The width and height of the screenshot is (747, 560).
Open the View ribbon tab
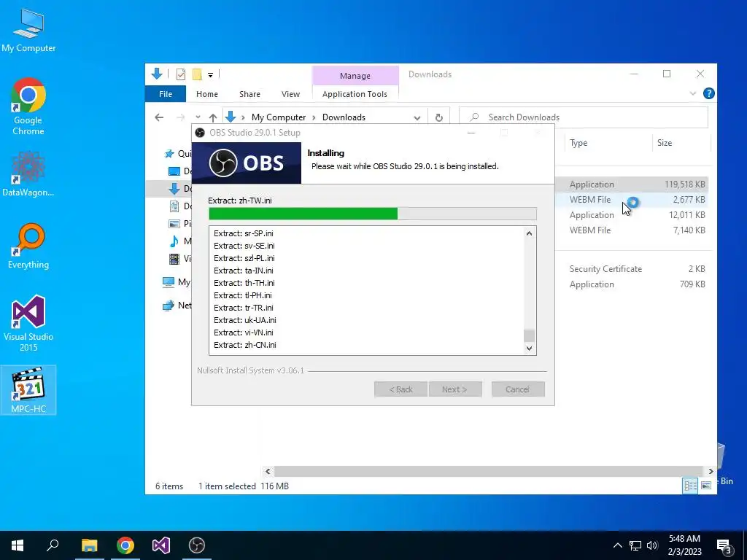(290, 94)
